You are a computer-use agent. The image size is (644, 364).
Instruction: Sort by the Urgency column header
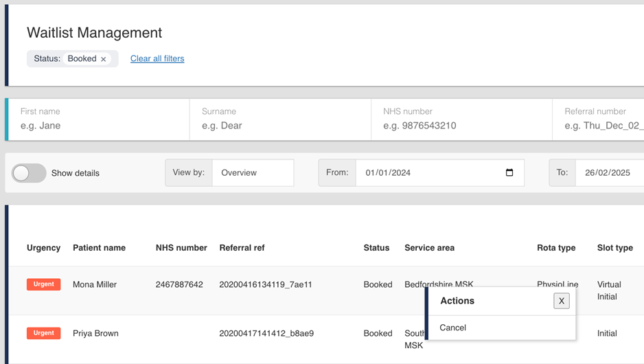43,248
